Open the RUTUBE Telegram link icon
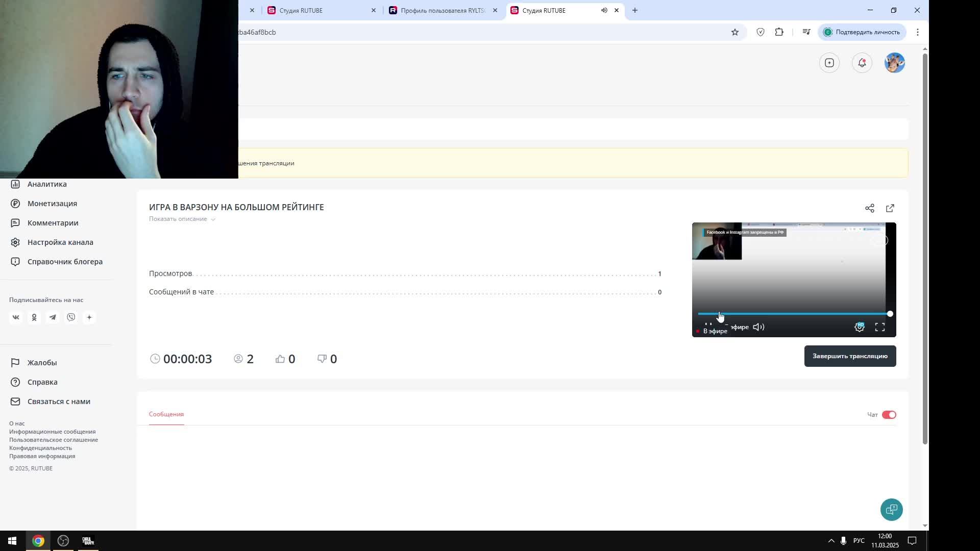The width and height of the screenshot is (980, 551). (x=53, y=317)
